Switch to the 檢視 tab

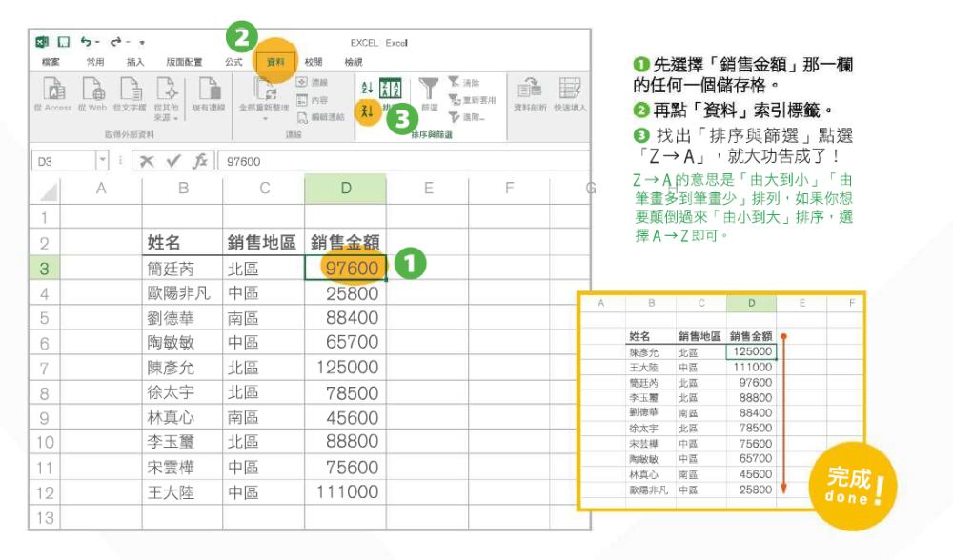pyautogui.click(x=354, y=62)
